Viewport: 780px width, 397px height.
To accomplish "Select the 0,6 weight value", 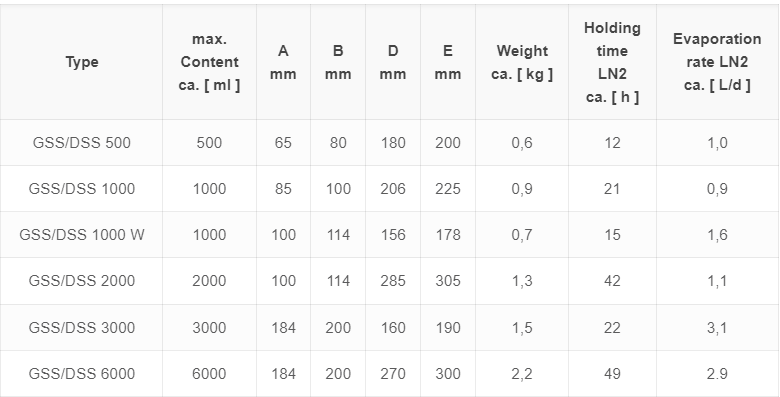I will coord(522,143).
